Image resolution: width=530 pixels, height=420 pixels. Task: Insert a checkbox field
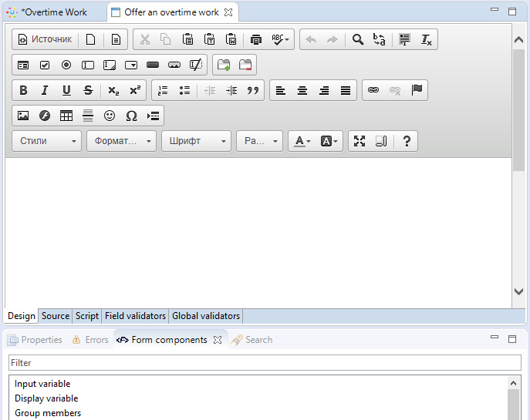(45, 65)
